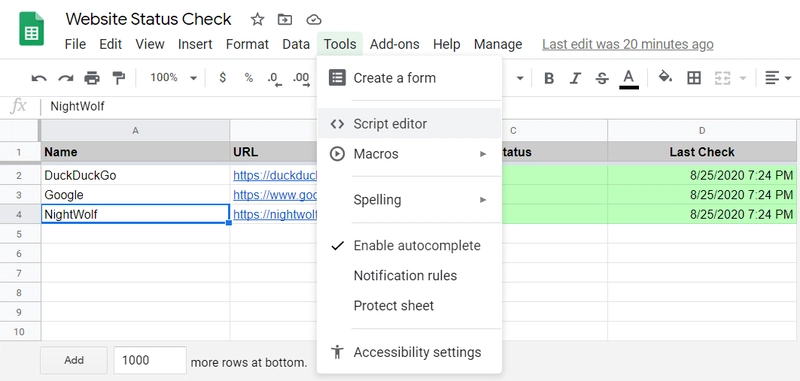Open Accessibility settings
This screenshot has height=381, width=800.
coord(409,352)
